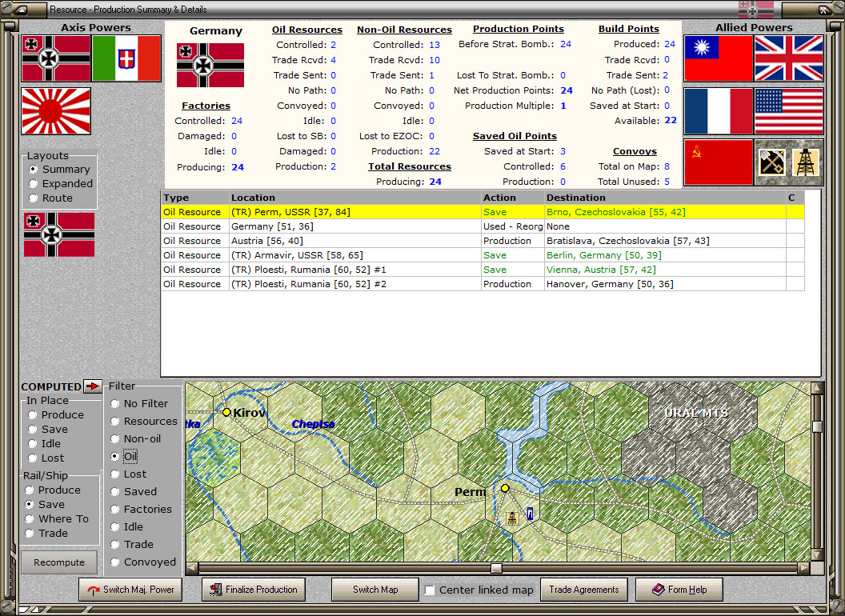
Task: Click Switch Map
Action: tap(374, 589)
